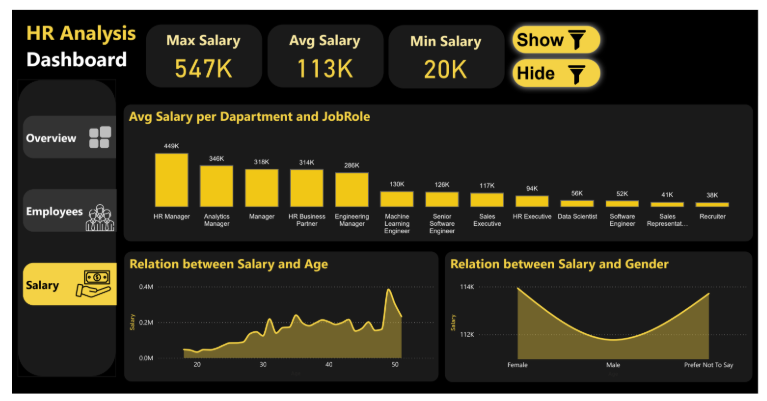Click the Analytics Manager salary bar
767x401 pixels.
point(216,186)
